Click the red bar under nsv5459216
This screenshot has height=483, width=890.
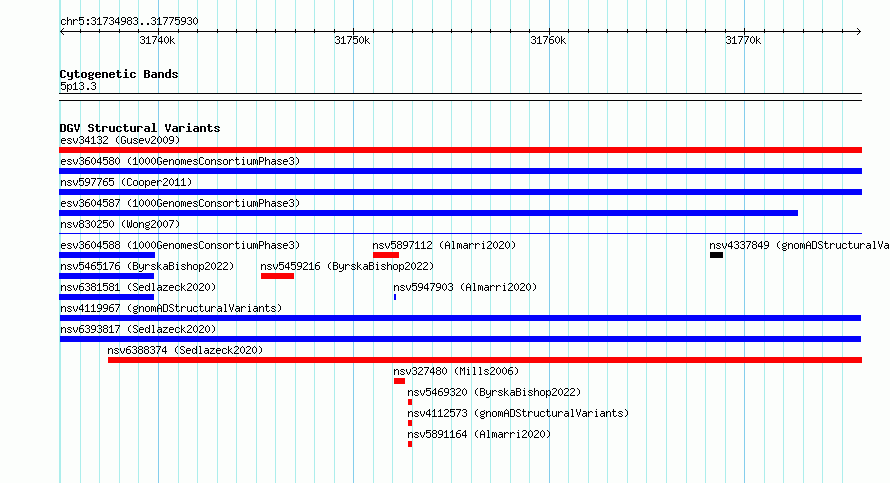click(278, 276)
